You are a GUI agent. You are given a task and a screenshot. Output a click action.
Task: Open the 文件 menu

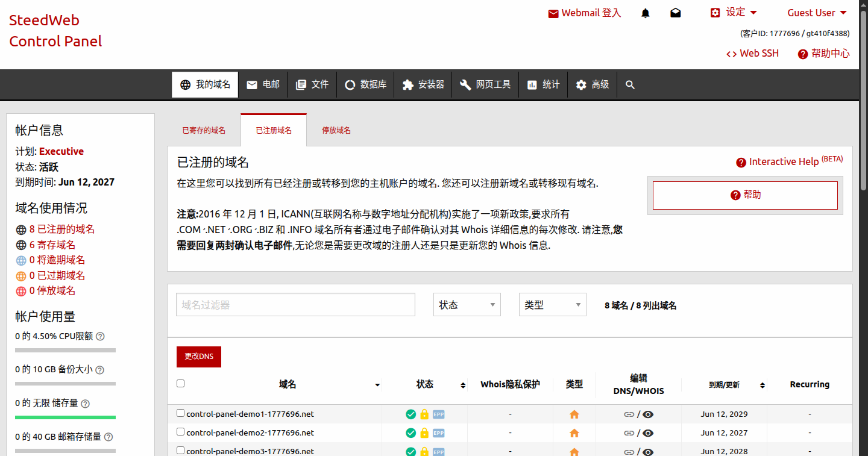click(312, 85)
